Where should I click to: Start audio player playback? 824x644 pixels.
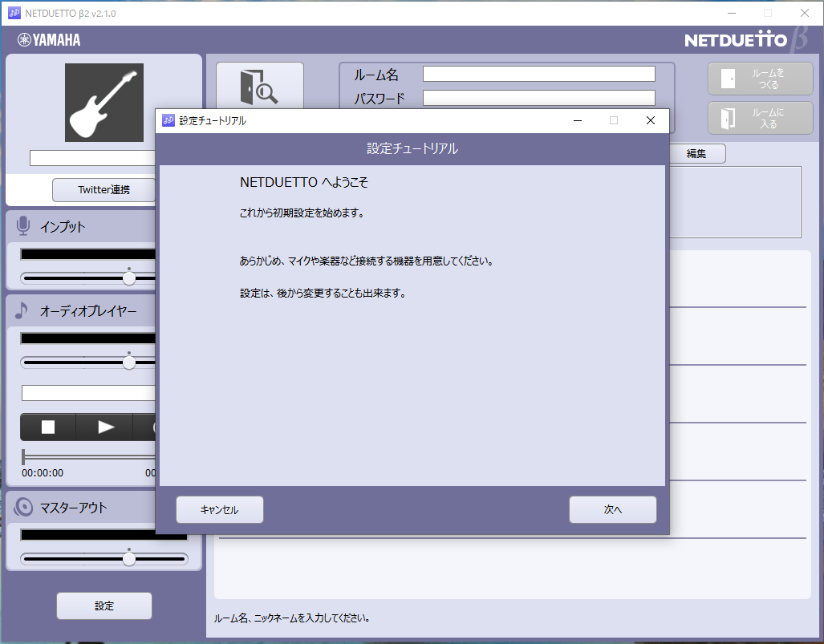[x=105, y=427]
